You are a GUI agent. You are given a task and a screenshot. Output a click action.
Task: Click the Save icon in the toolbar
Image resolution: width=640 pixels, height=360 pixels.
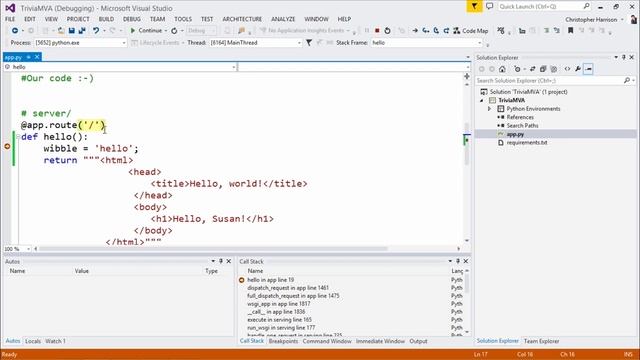[71, 31]
